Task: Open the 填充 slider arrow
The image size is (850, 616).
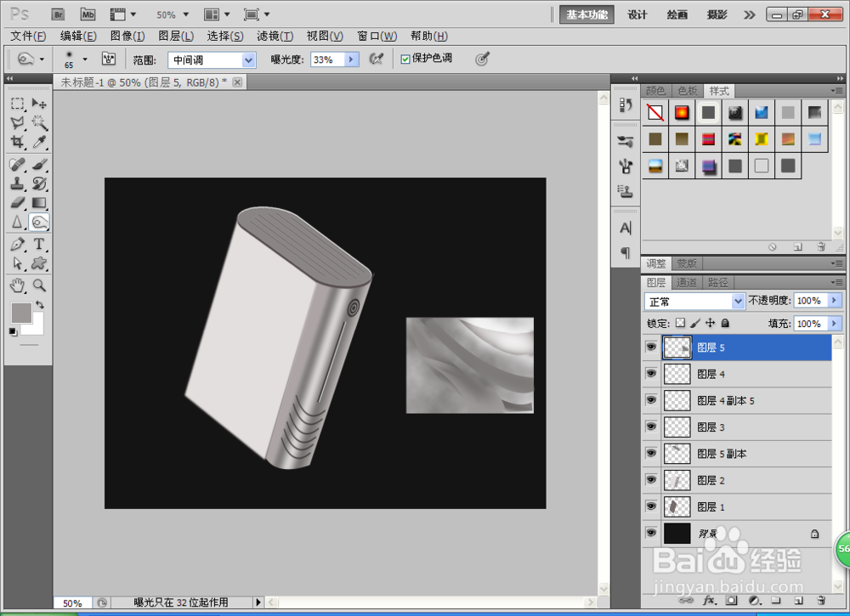Action: [835, 324]
